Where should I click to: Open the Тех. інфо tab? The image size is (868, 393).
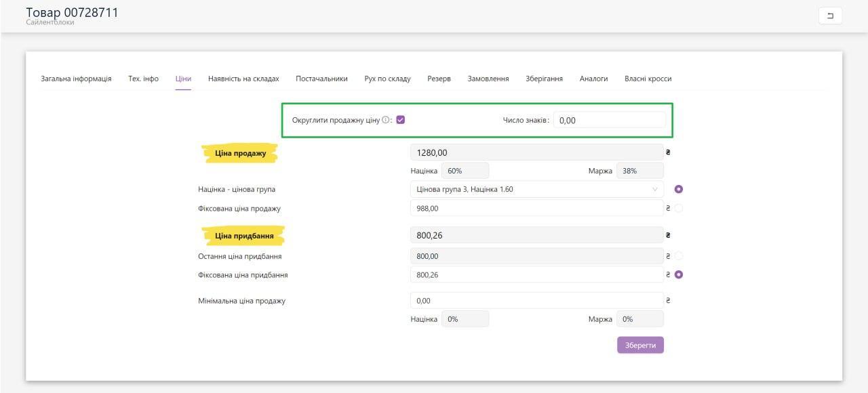(x=143, y=79)
